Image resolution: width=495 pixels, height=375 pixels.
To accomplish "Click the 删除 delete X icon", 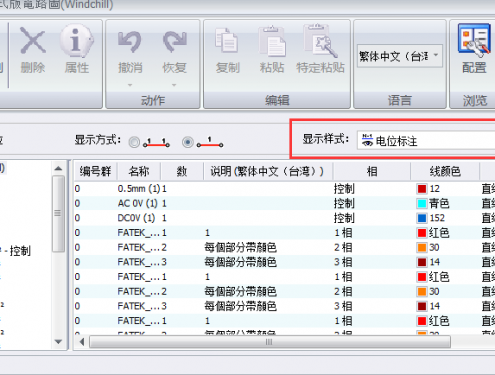I will pos(33,41).
